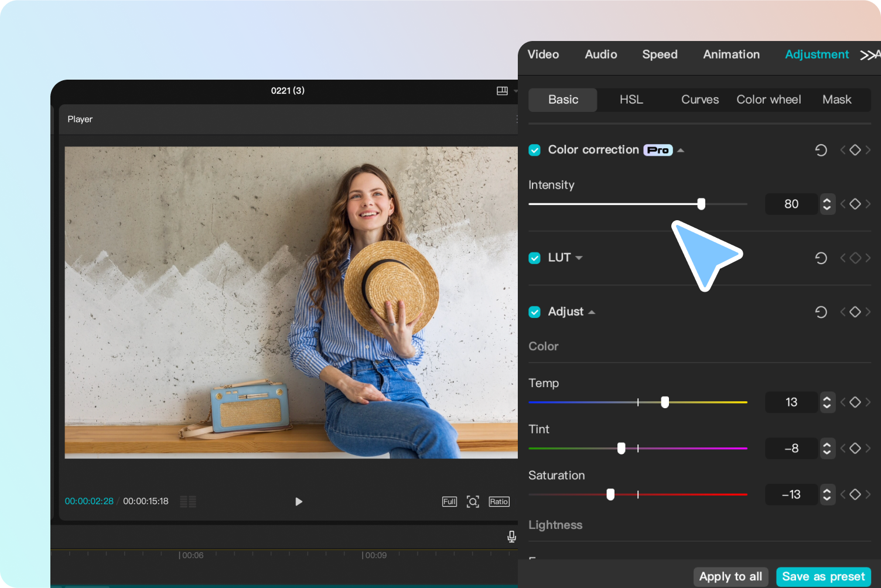Reset the Color correction settings

(x=821, y=149)
